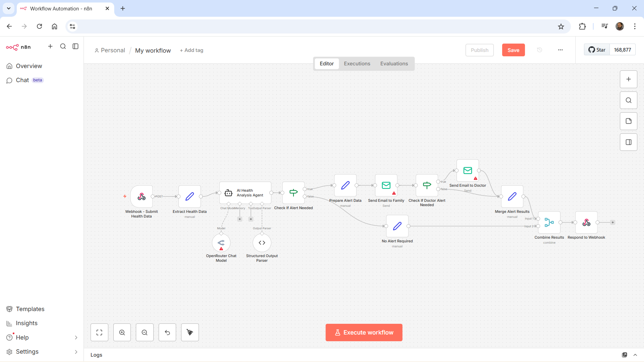Select the AI Health Analysis Agent node
The height and width of the screenshot is (362, 644).
tap(245, 193)
